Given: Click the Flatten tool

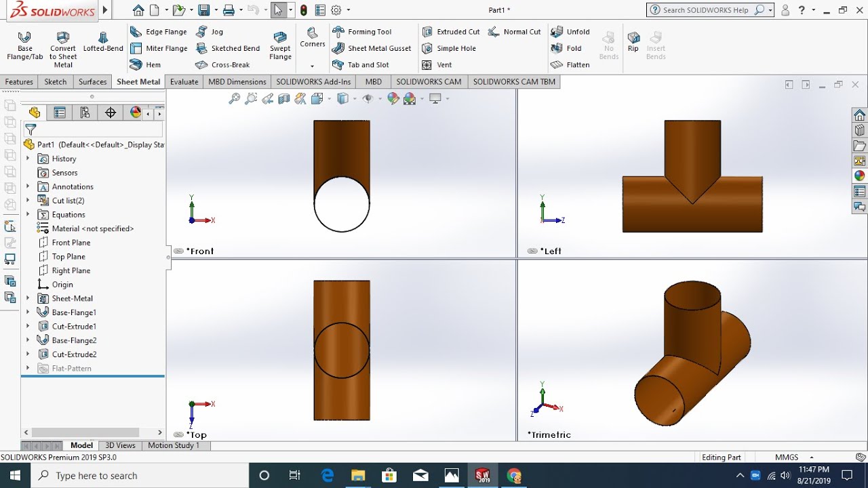Looking at the screenshot, I should [570, 65].
